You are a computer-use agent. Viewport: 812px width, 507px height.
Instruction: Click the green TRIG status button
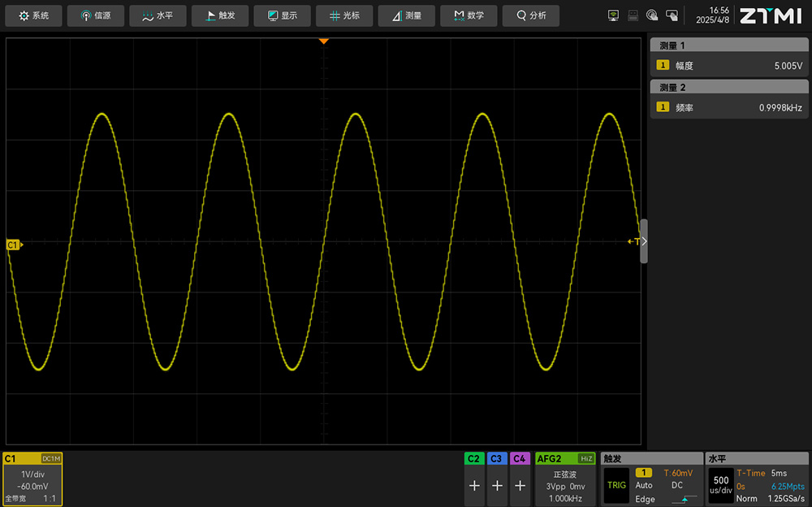[616, 485]
